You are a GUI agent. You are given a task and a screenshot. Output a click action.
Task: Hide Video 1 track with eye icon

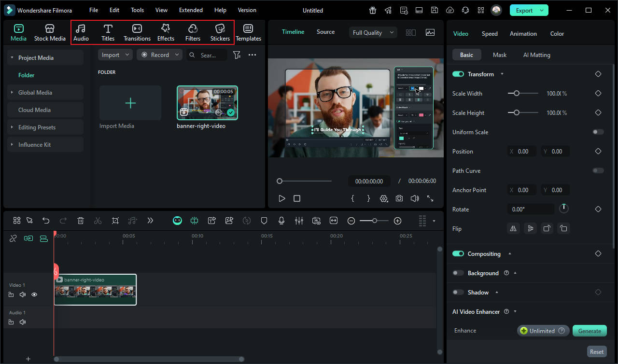point(34,294)
